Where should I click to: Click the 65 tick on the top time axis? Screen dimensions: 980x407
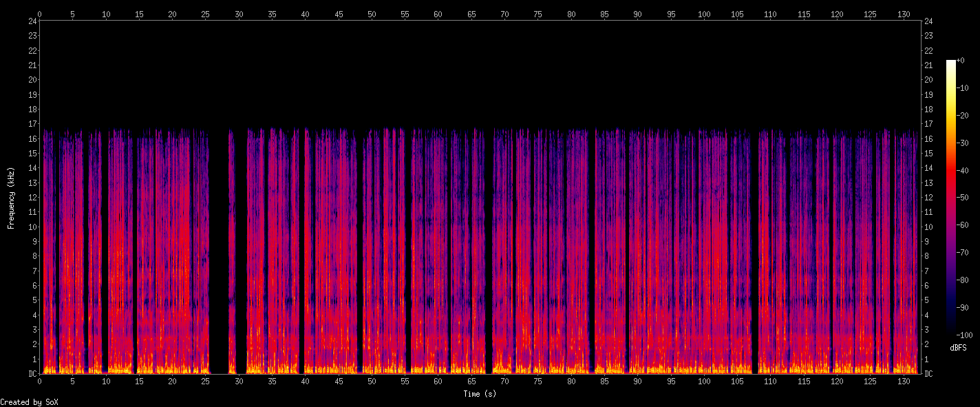click(x=471, y=14)
